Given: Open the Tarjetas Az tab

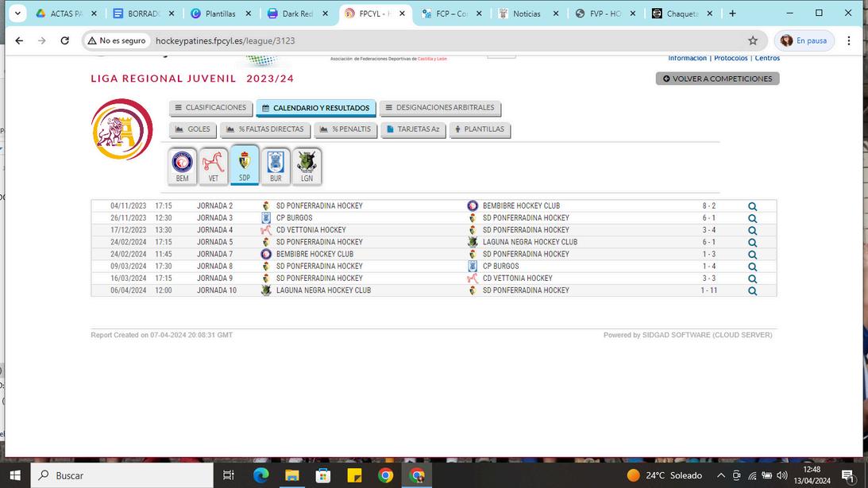Looking at the screenshot, I should (413, 129).
